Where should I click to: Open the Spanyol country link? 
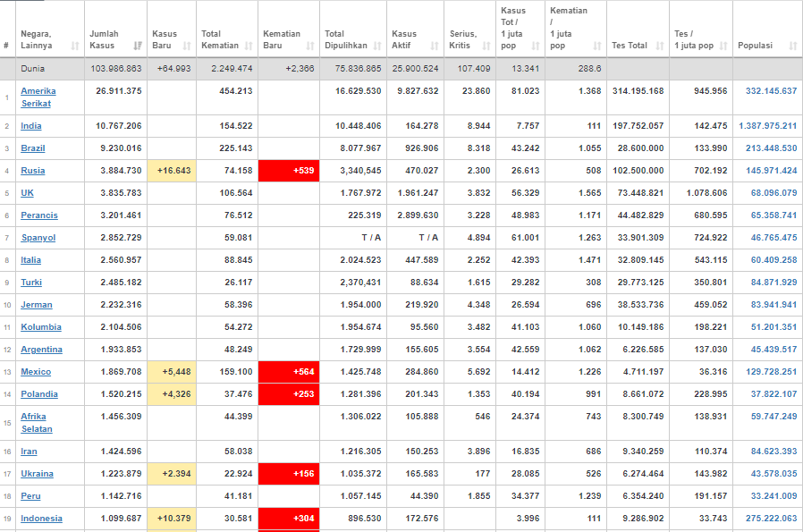click(38, 238)
